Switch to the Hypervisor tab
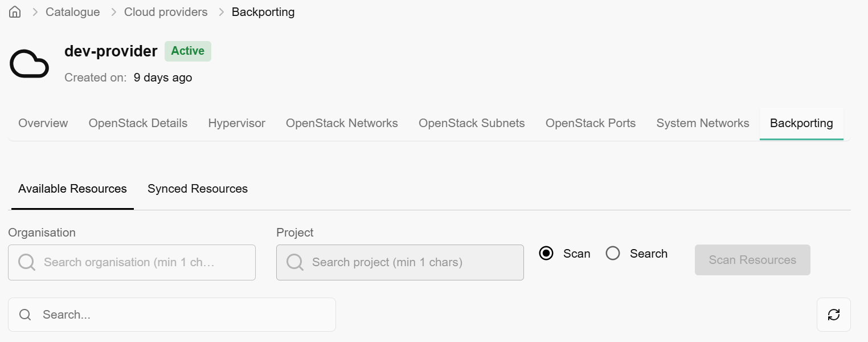The height and width of the screenshot is (342, 868). coord(237,123)
